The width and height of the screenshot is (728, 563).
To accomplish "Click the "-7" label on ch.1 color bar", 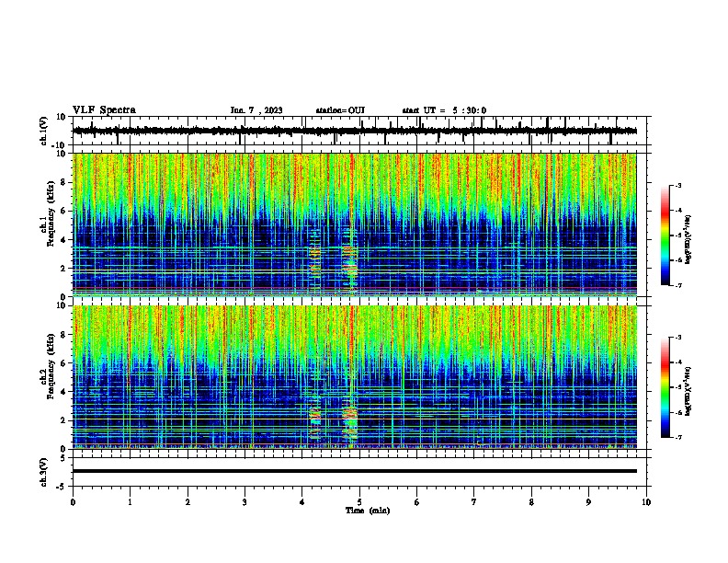I will pos(678,285).
